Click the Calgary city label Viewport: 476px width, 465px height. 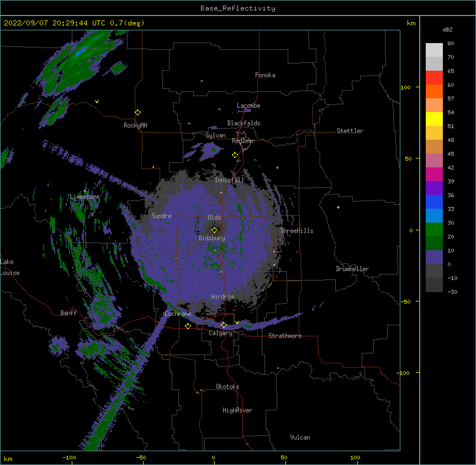220,333
